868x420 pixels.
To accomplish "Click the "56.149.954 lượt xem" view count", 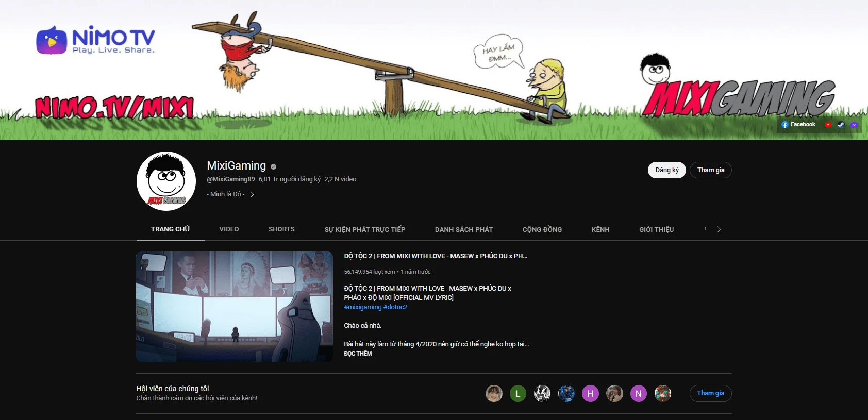I will tap(370, 272).
